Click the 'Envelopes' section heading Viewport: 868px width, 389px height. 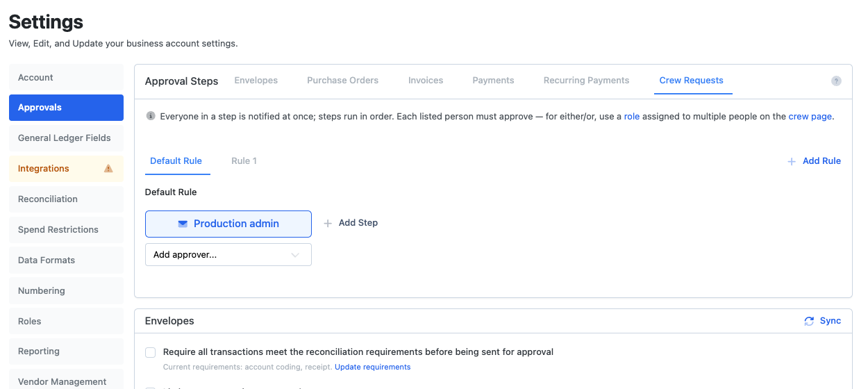coord(169,321)
